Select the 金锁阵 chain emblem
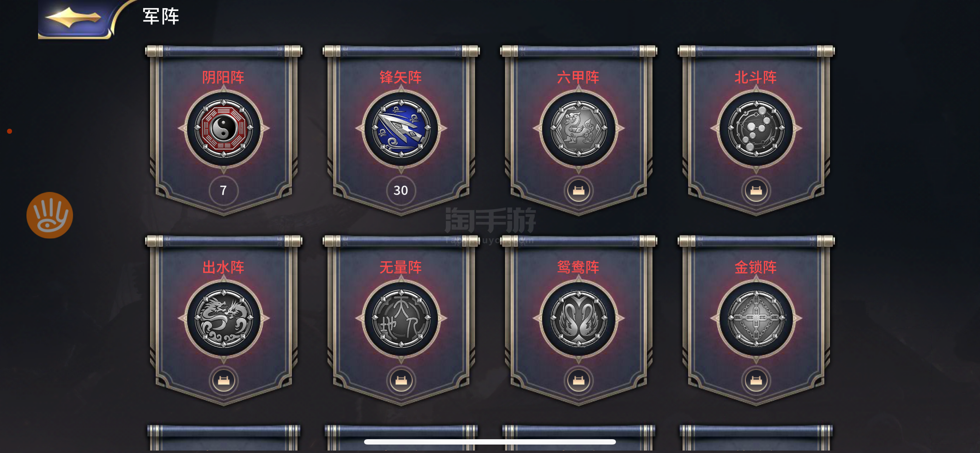Screen dimensions: 980x453 [756, 318]
